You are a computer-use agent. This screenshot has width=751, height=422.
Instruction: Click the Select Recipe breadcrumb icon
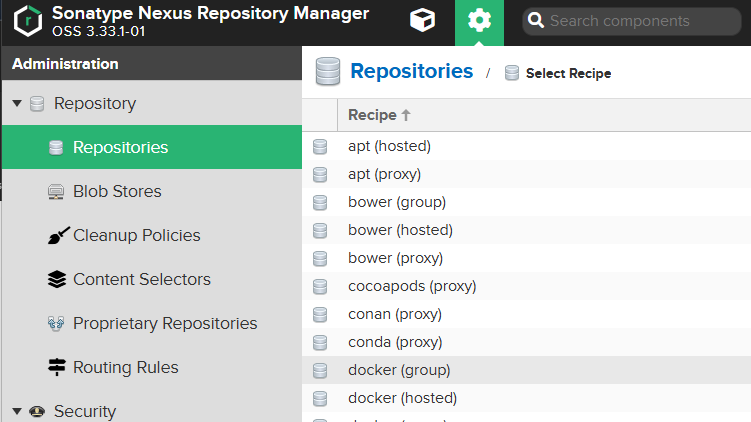click(512, 73)
